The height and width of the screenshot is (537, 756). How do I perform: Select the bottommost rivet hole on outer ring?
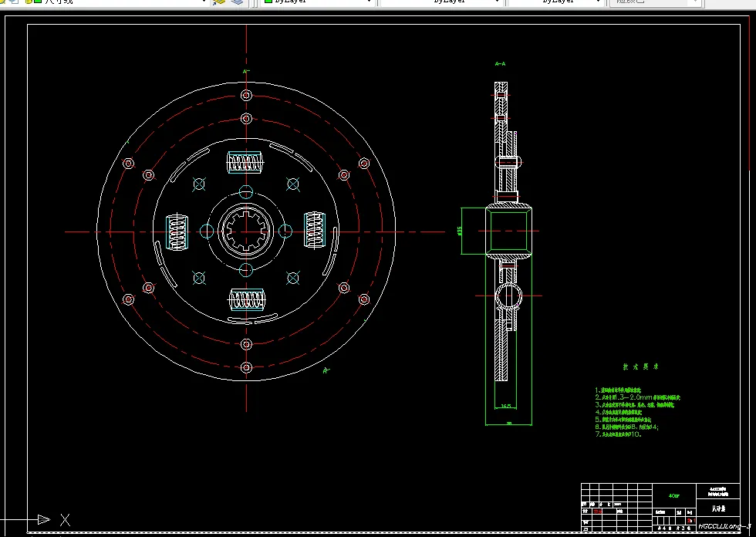(x=246, y=368)
